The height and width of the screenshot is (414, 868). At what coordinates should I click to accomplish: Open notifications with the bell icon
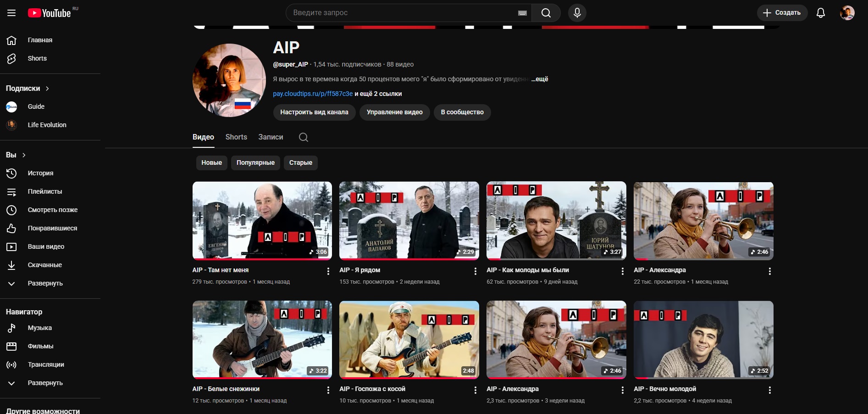pos(820,12)
